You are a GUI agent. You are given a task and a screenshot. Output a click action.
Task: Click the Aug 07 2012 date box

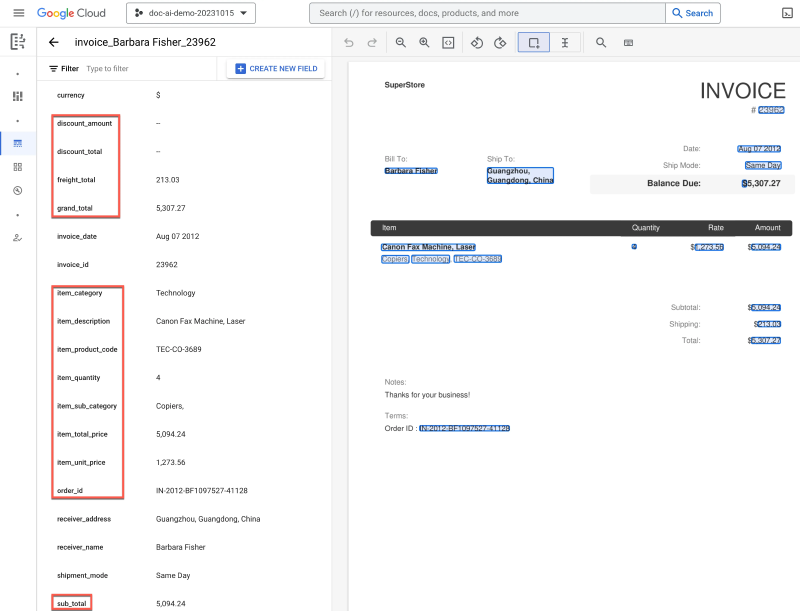[759, 149]
